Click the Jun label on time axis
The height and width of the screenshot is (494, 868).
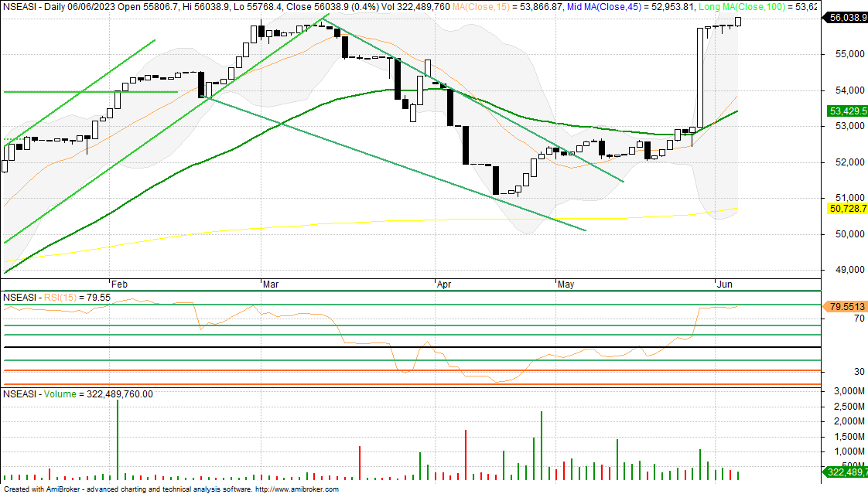point(724,284)
